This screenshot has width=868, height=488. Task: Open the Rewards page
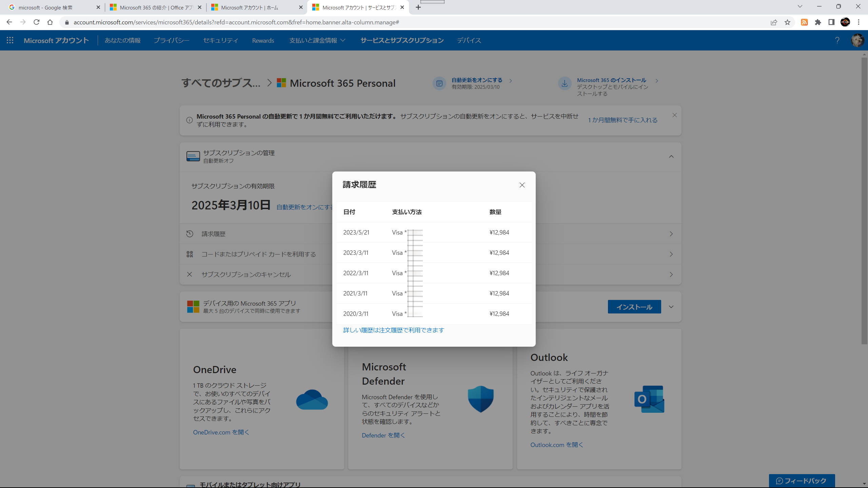point(263,40)
